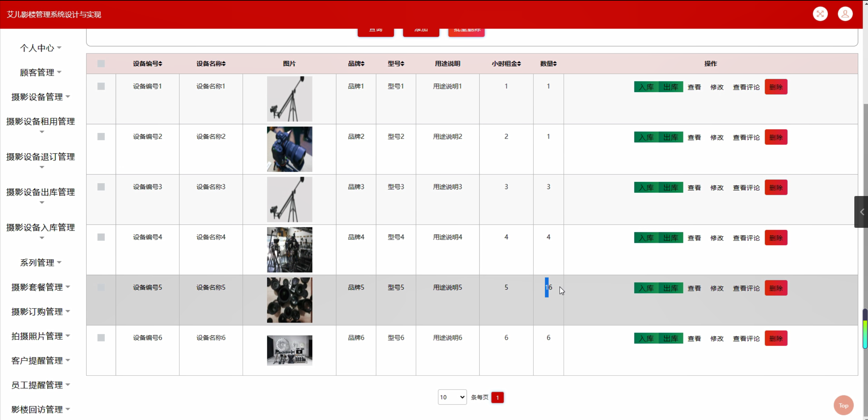The image size is (868, 420).
Task: Check the checkbox for 设备编号1 row
Action: coord(101,86)
